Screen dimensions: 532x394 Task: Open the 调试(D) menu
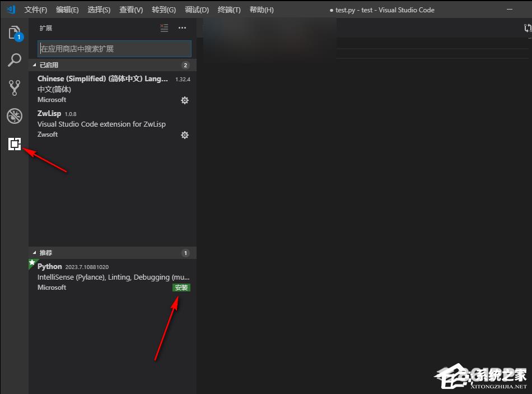(197, 10)
